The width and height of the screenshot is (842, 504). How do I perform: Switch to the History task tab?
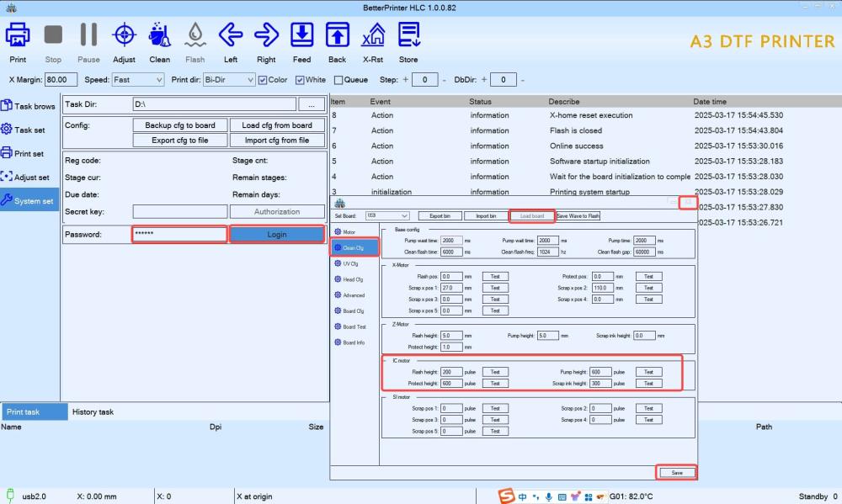[93, 411]
